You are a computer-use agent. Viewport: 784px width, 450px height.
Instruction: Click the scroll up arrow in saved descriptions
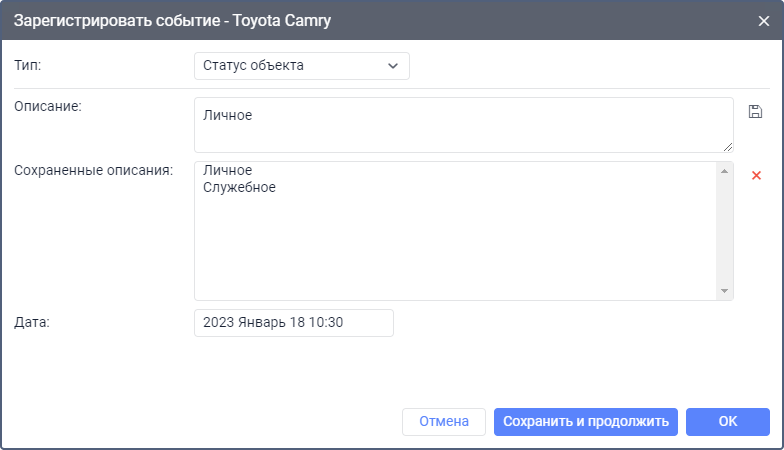(x=724, y=171)
